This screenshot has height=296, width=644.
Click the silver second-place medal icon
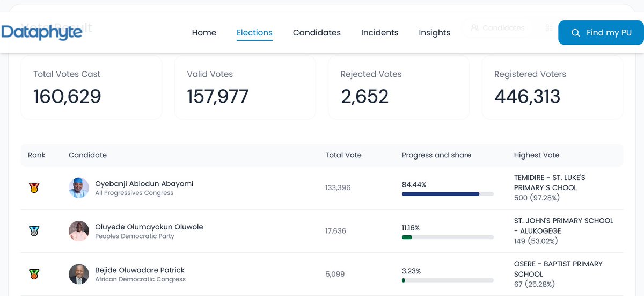point(34,231)
